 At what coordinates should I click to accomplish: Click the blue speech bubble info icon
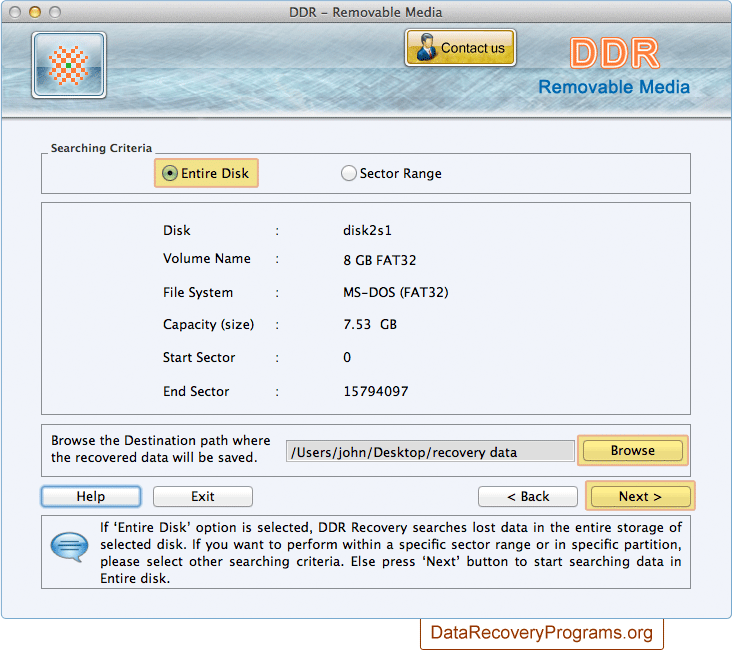pyautogui.click(x=69, y=547)
